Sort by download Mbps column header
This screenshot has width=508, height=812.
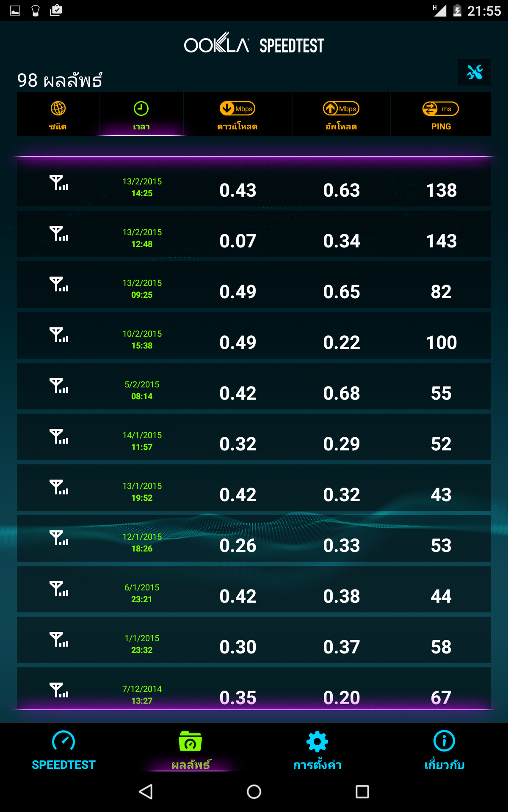tap(237, 115)
